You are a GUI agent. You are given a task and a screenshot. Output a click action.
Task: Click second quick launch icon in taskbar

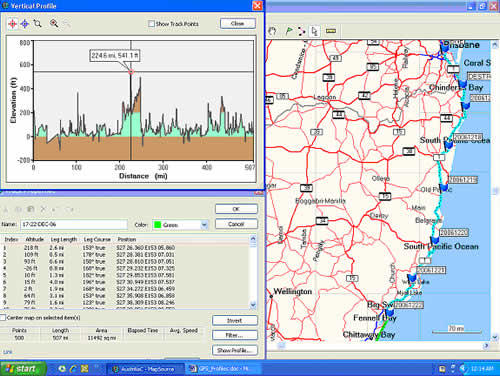click(73, 369)
